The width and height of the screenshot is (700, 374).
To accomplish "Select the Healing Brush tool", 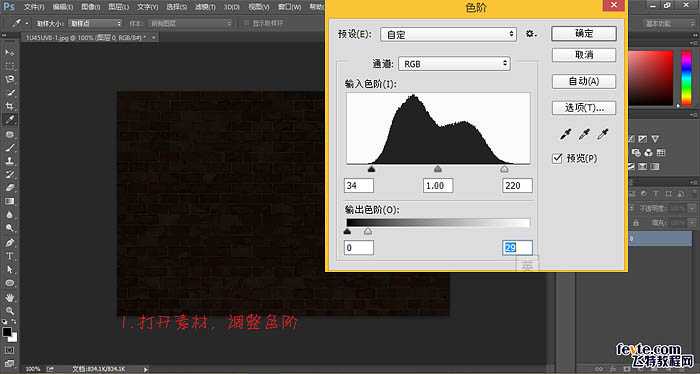I will coord(9,134).
